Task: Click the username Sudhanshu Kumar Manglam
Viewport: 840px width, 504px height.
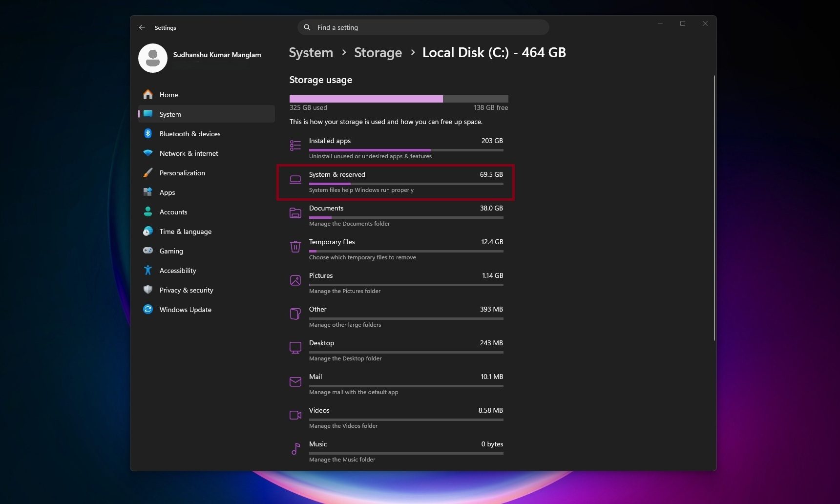Action: 217,55
